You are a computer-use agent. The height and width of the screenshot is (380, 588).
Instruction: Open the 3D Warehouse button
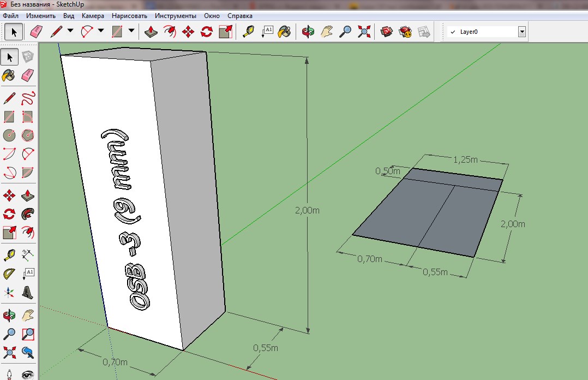(386, 32)
